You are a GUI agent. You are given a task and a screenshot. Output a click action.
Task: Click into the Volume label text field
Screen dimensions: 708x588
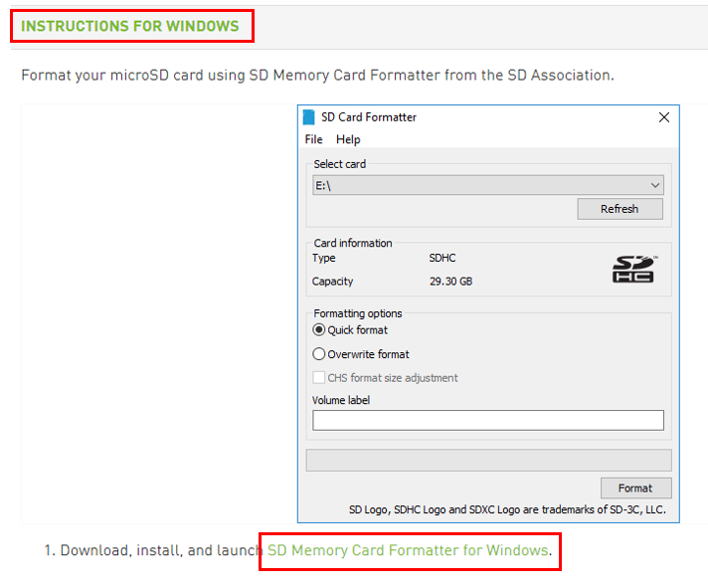[488, 421]
